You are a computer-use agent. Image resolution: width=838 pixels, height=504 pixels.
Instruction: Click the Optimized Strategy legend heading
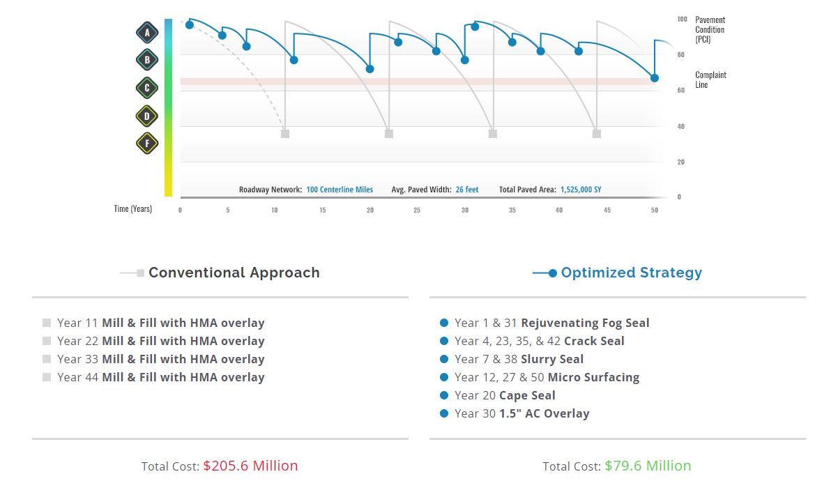tap(631, 273)
